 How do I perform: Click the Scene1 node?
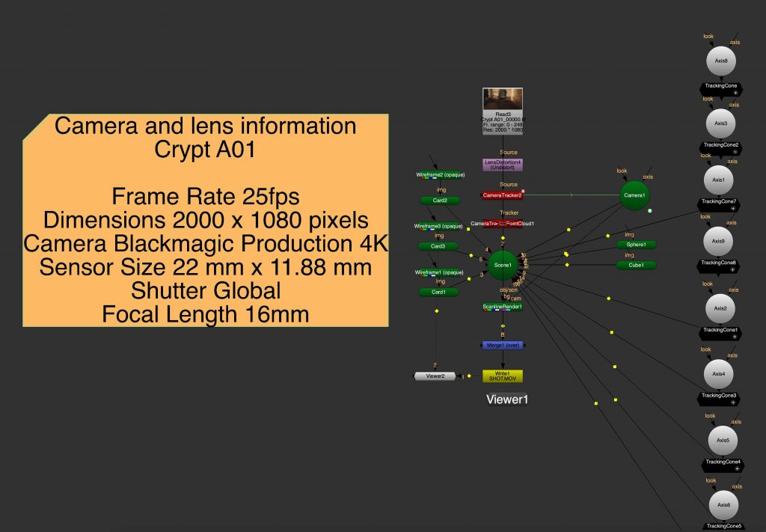502,265
